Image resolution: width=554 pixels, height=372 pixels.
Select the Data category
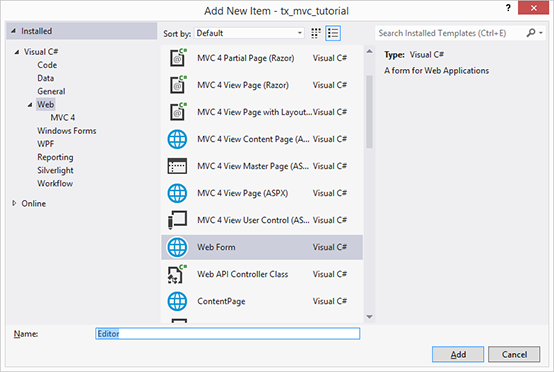[46, 78]
